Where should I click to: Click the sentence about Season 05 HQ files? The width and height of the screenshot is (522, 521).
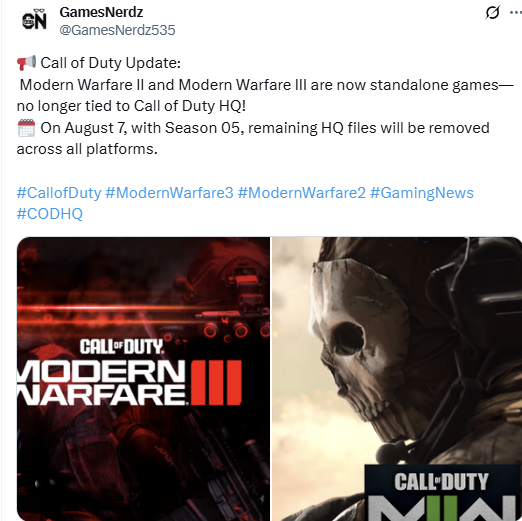[253, 138]
